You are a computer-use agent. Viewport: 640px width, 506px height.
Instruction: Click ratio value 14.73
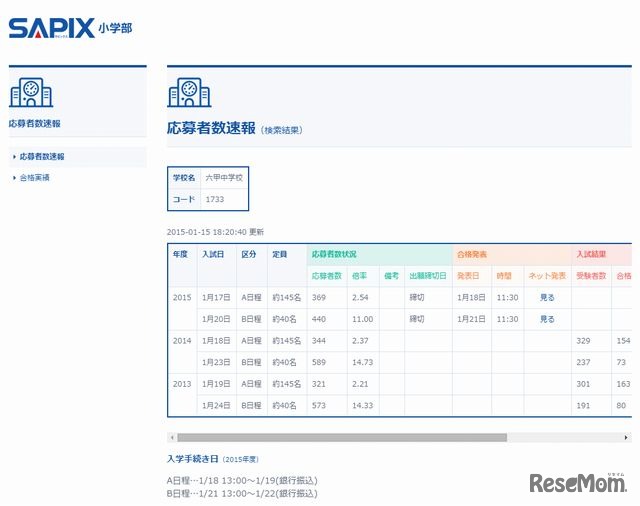click(x=362, y=362)
